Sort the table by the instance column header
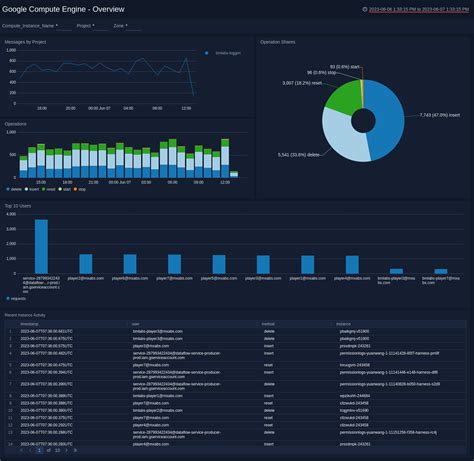 343,324
